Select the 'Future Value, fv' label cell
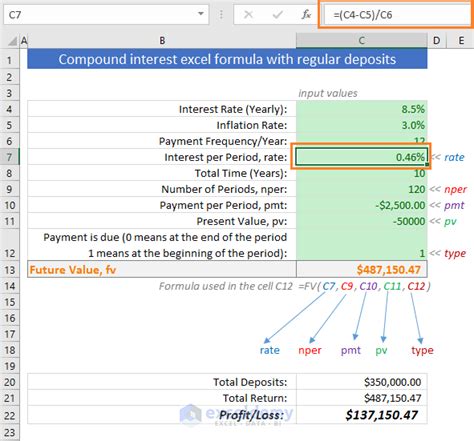This screenshot has height=441, width=474. tap(162, 269)
